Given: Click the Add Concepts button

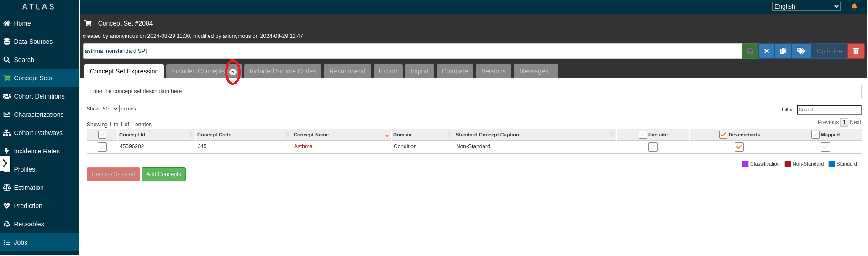Looking at the screenshot, I should [x=163, y=174].
